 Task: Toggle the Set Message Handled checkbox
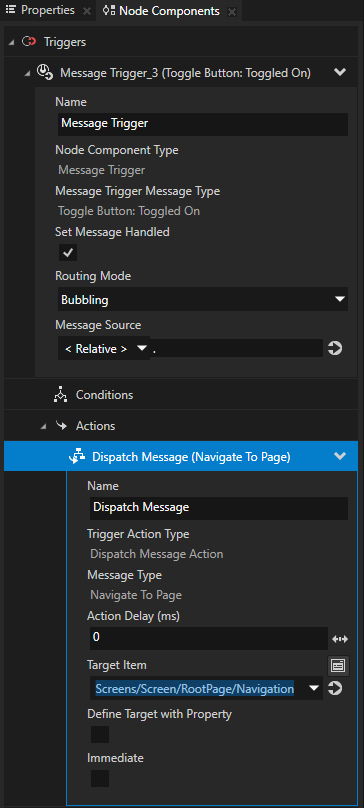(x=68, y=252)
